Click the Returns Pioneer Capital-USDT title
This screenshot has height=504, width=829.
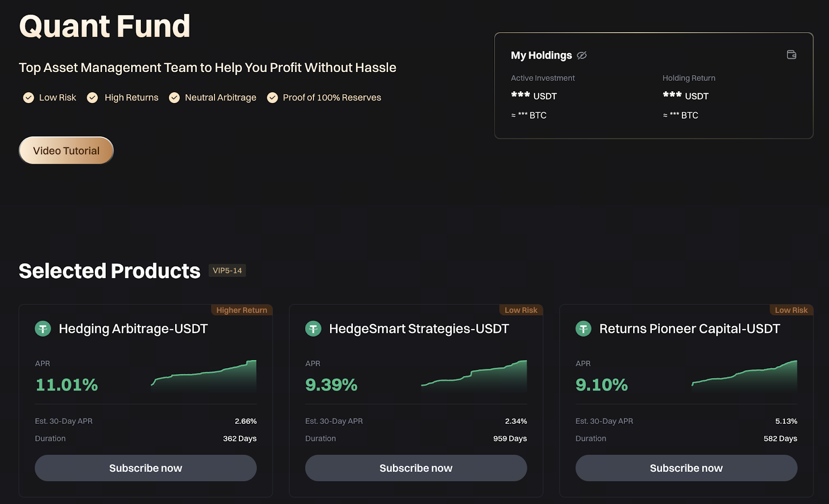click(x=689, y=329)
